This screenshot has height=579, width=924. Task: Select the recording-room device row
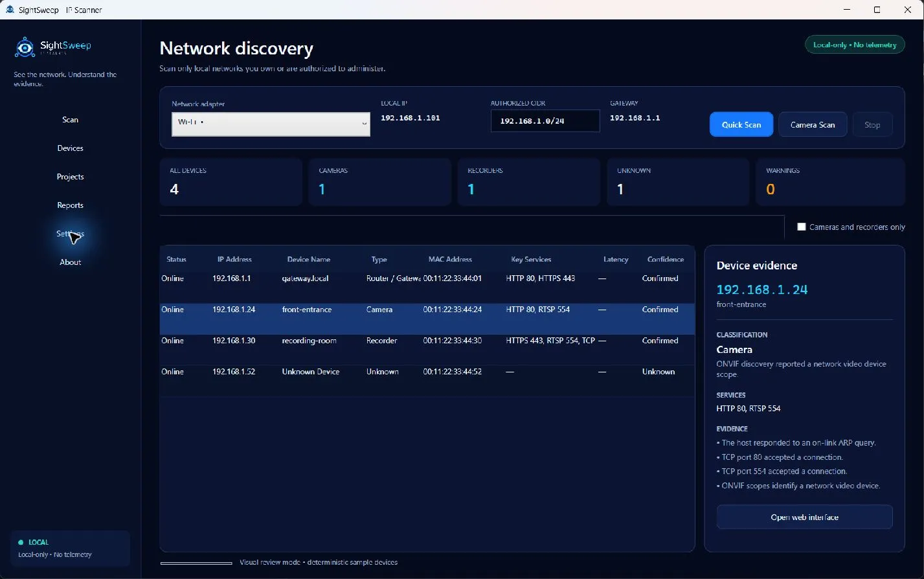(x=427, y=350)
